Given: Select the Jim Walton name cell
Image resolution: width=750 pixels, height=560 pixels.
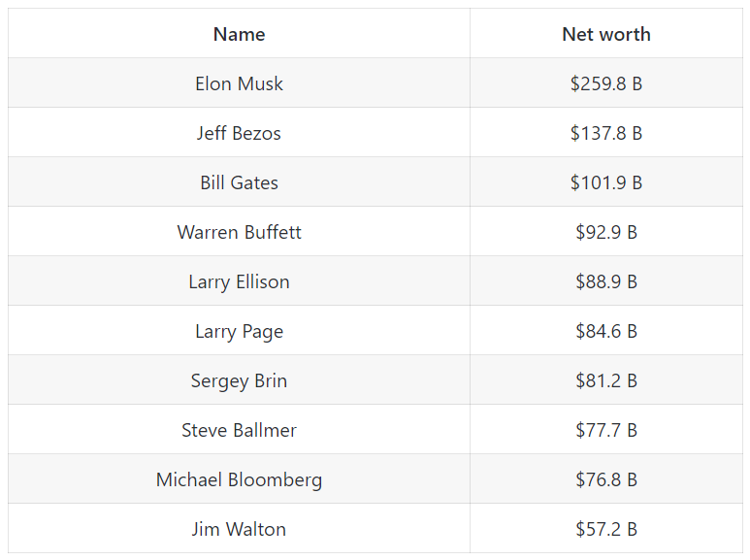Looking at the screenshot, I should tap(239, 529).
